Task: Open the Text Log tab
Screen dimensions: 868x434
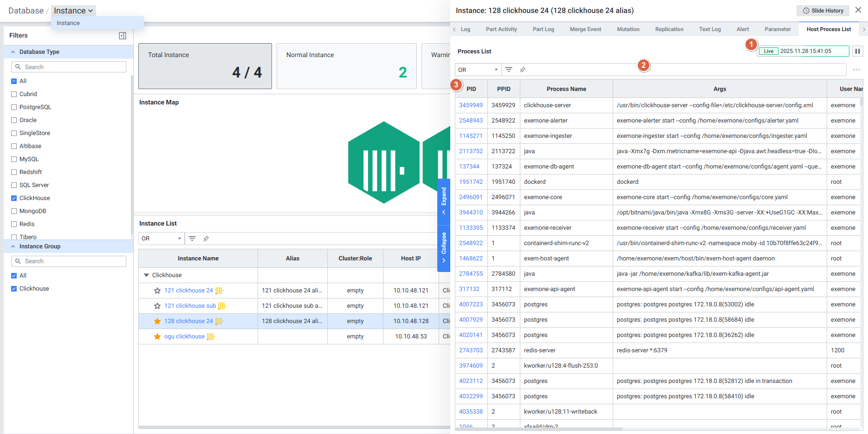Action: click(x=710, y=29)
